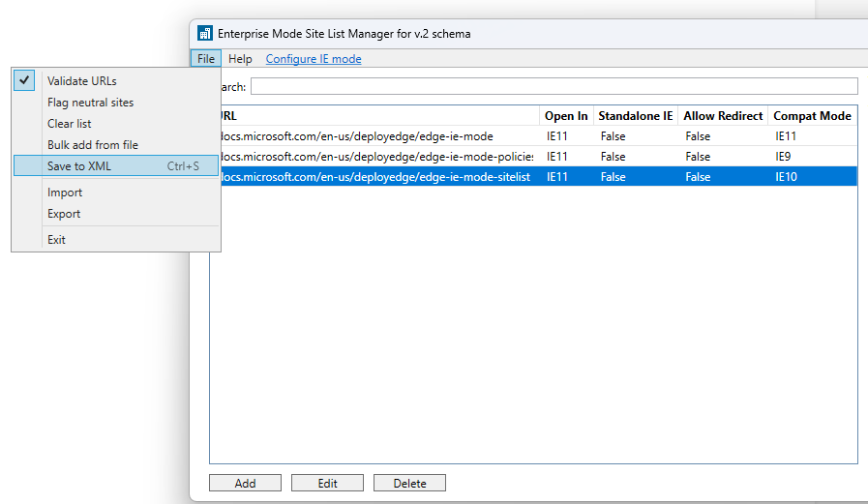This screenshot has width=868, height=504.
Task: Select Flag neutral sites menu entry
Action: (116, 103)
